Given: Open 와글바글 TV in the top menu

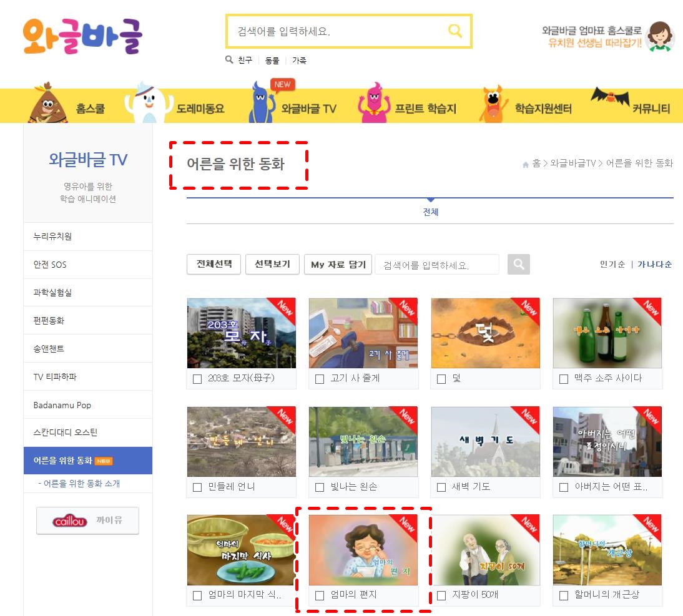Looking at the screenshot, I should [x=308, y=109].
